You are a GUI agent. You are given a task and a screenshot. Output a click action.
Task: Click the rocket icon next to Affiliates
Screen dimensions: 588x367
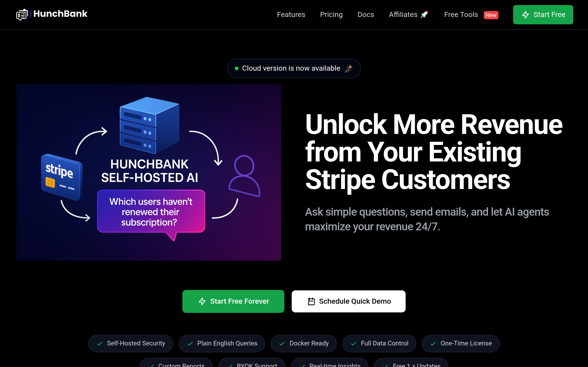(x=424, y=14)
